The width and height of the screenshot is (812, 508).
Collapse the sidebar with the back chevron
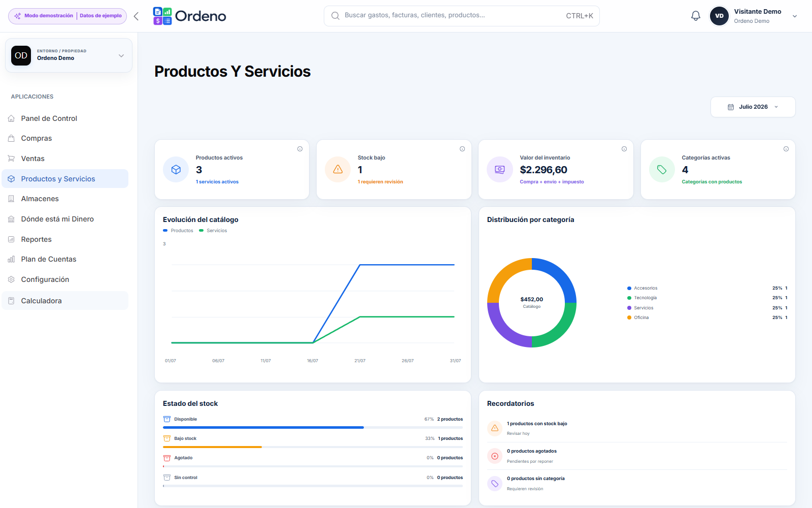click(x=136, y=16)
